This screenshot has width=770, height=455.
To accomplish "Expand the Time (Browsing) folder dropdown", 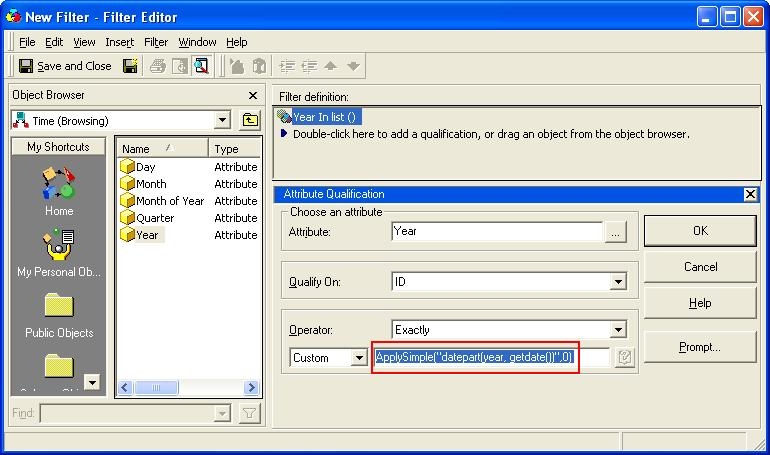I will tap(222, 121).
